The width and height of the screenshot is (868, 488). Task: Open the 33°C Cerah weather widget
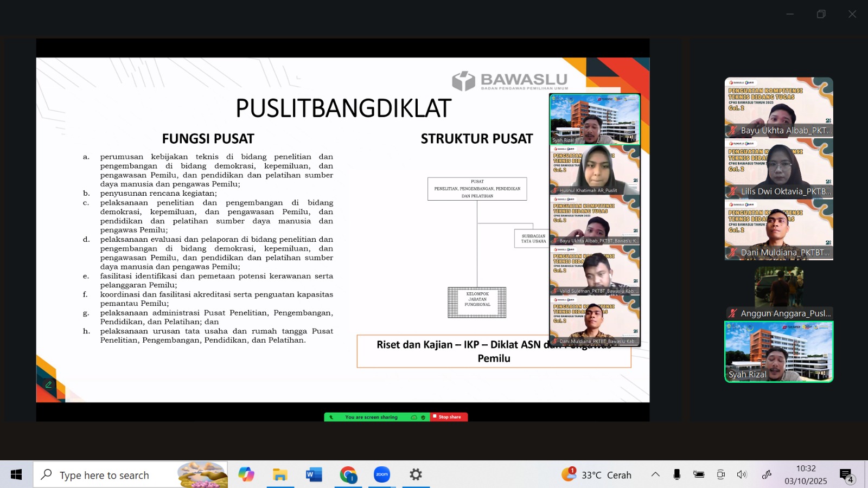(x=597, y=475)
